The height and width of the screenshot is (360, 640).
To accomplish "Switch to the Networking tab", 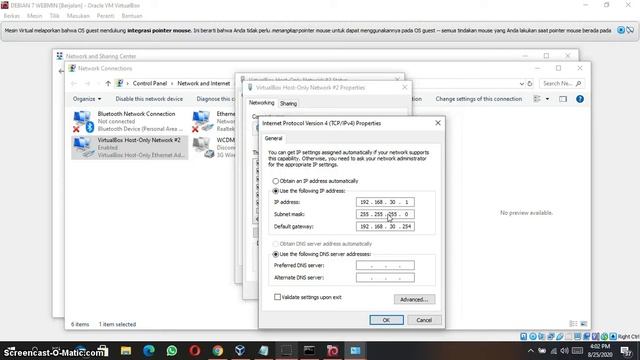I will [x=262, y=103].
